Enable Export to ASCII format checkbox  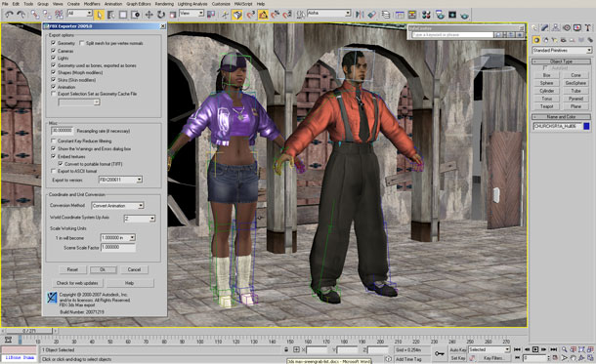pos(53,171)
